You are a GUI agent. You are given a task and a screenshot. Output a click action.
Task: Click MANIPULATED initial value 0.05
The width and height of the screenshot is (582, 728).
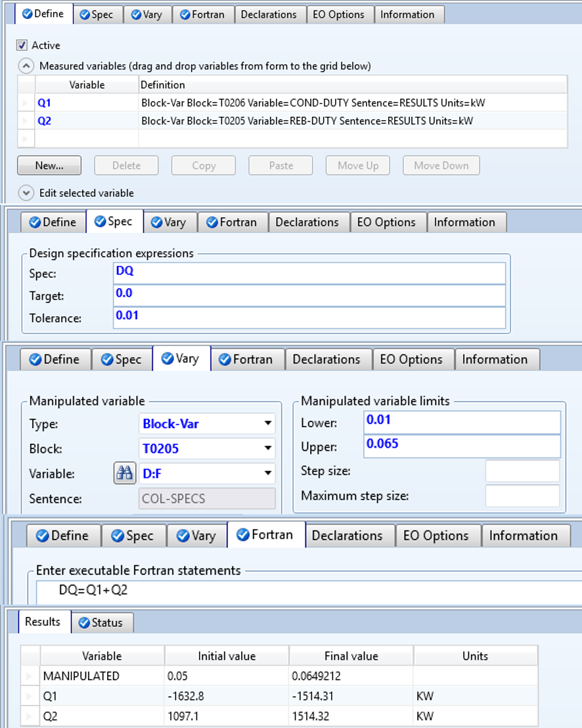click(227, 676)
